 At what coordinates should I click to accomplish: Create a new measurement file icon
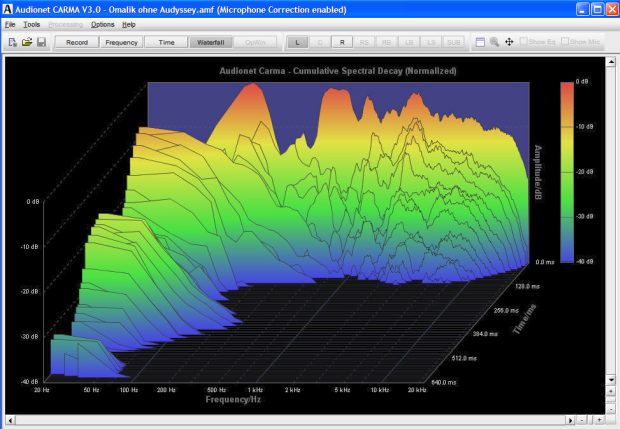[13, 42]
